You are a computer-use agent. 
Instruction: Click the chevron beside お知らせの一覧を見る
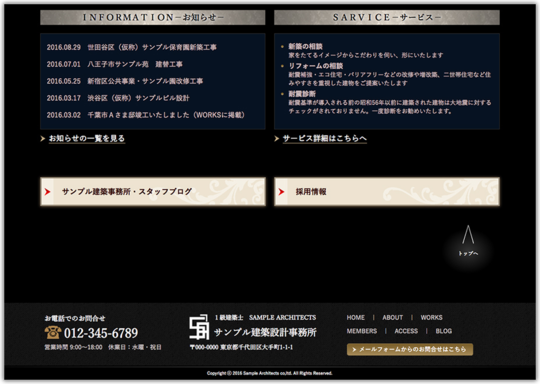click(x=43, y=138)
